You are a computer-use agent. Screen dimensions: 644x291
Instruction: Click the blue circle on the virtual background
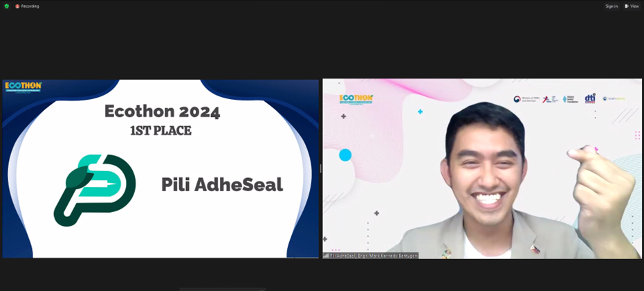pyautogui.click(x=345, y=155)
